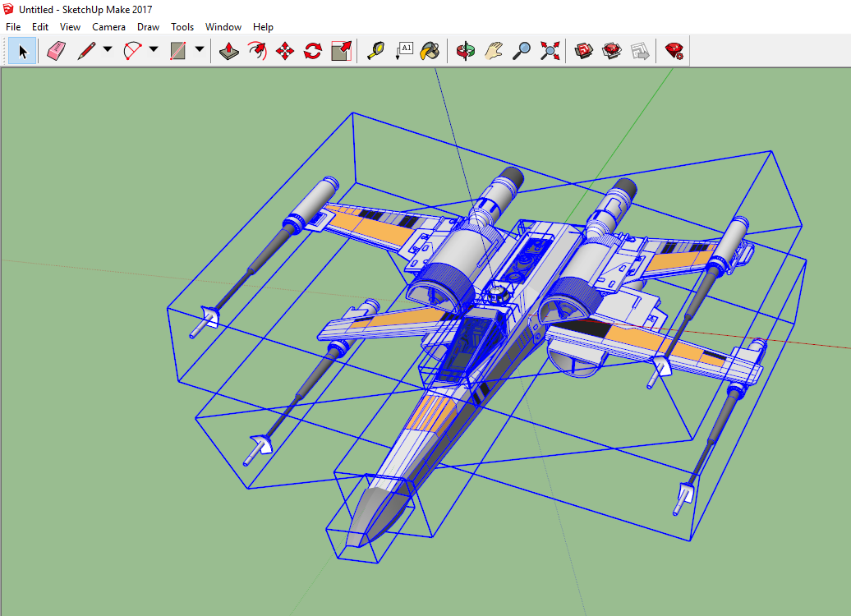The height and width of the screenshot is (616, 851).
Task: Pick the Eraser tool
Action: click(x=56, y=51)
